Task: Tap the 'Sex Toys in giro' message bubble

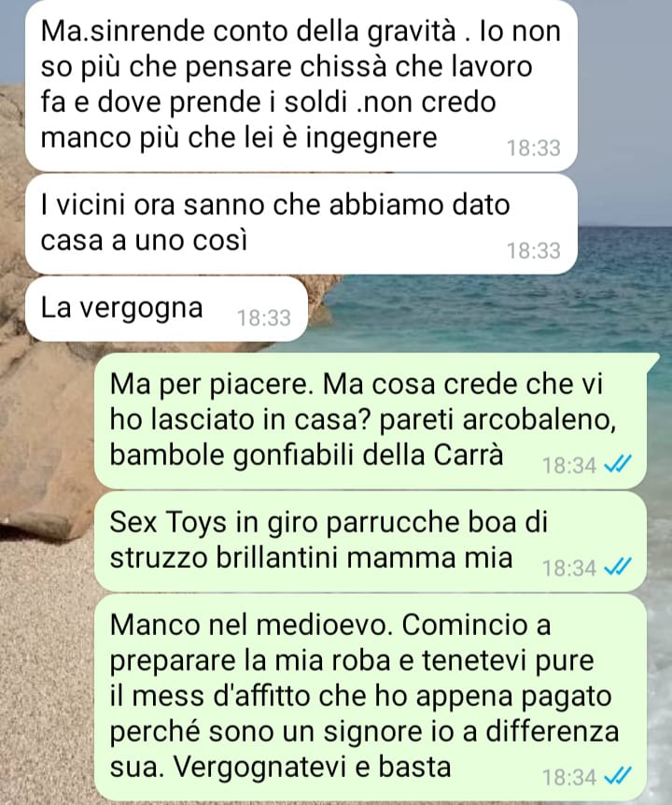Action: [371, 542]
